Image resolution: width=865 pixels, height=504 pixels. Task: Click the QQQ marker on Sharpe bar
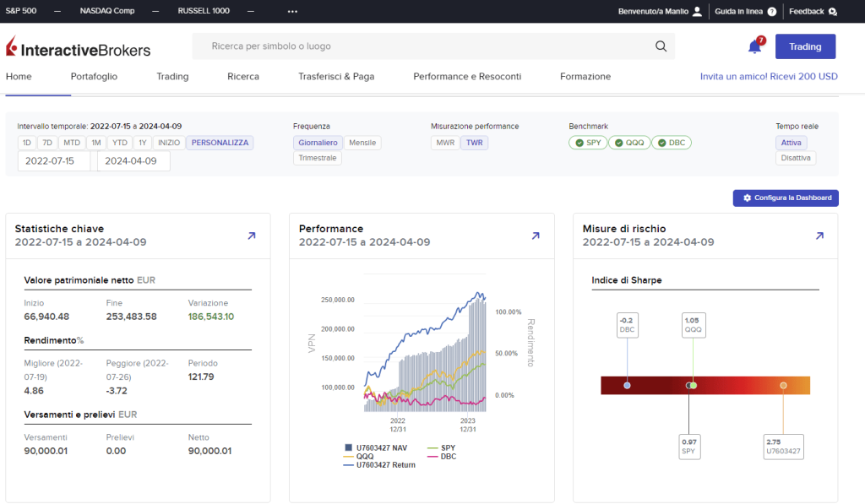tap(694, 386)
